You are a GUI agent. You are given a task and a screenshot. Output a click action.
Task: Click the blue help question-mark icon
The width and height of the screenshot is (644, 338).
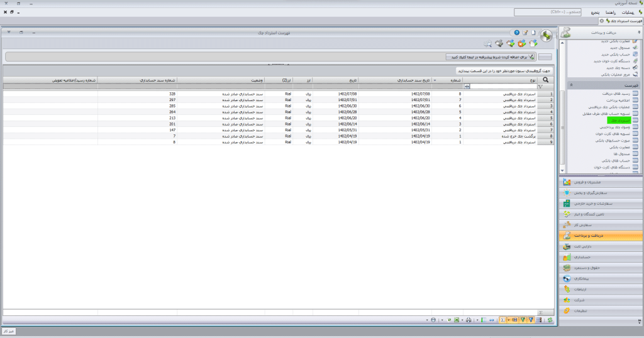tap(517, 33)
